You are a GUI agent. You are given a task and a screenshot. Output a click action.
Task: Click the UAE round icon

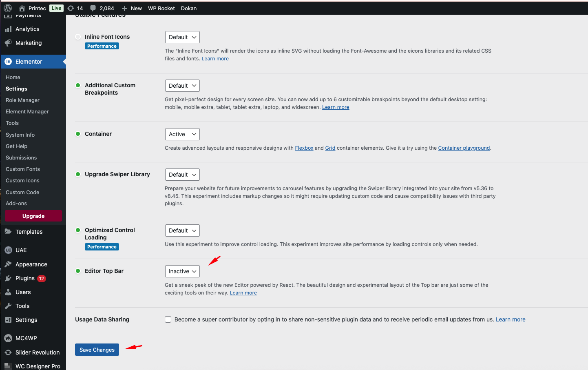pyautogui.click(x=8, y=250)
